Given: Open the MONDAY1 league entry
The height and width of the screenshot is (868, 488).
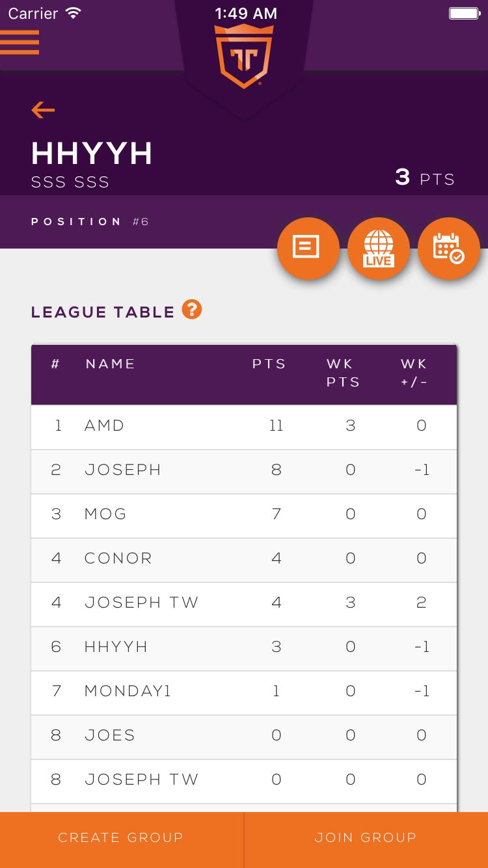Looking at the screenshot, I should point(244,692).
